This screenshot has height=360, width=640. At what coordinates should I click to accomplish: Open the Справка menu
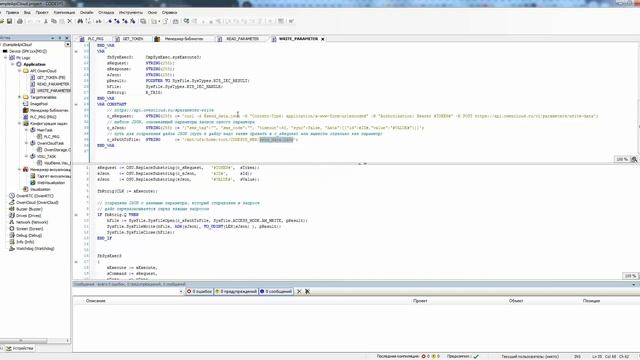169,13
